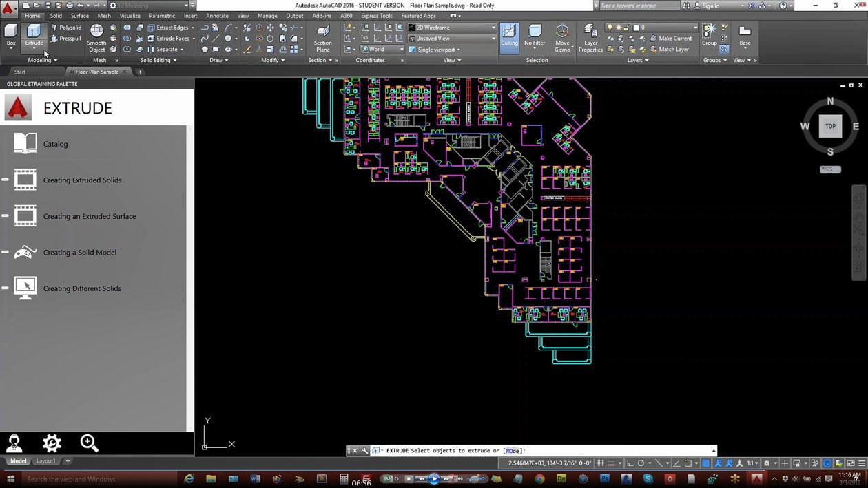Image resolution: width=868 pixels, height=488 pixels.
Task: Expand the Modeling panel
Action: [41, 60]
